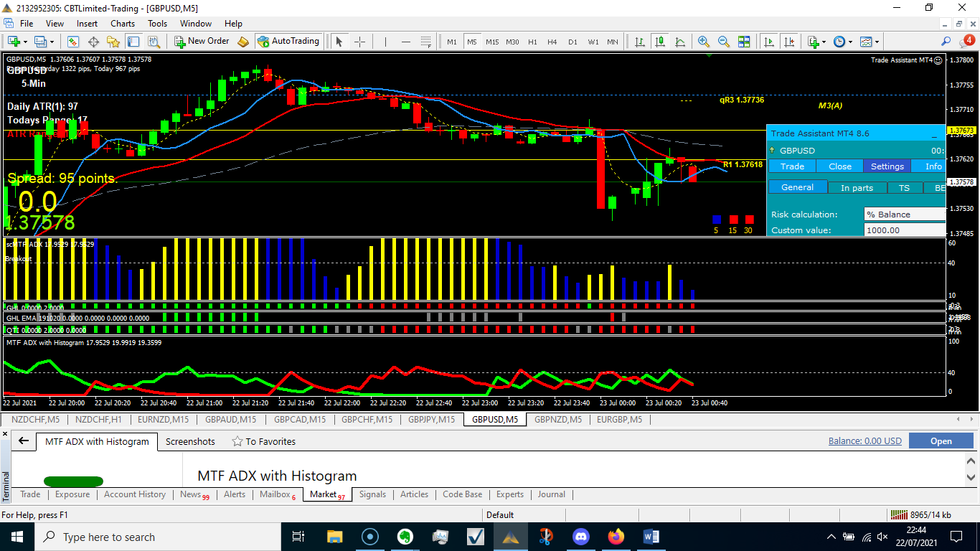Zoom in on the chart
This screenshot has height=551, width=980.
(x=704, y=42)
